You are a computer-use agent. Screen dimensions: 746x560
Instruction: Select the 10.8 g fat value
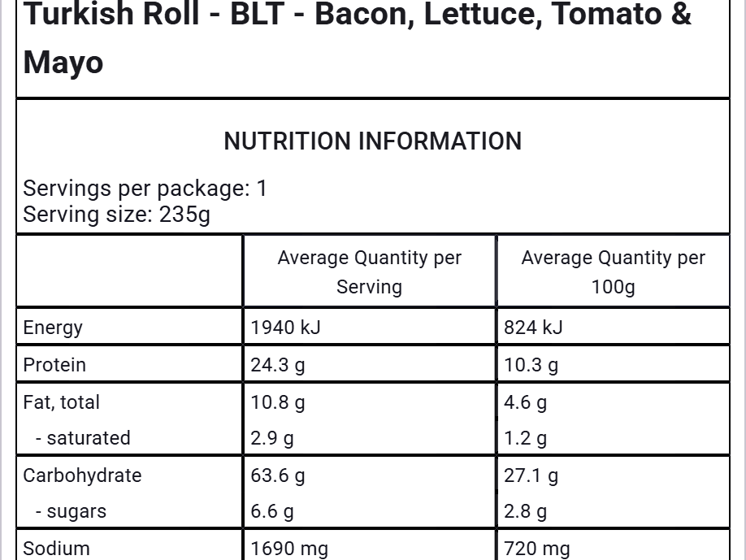point(278,402)
